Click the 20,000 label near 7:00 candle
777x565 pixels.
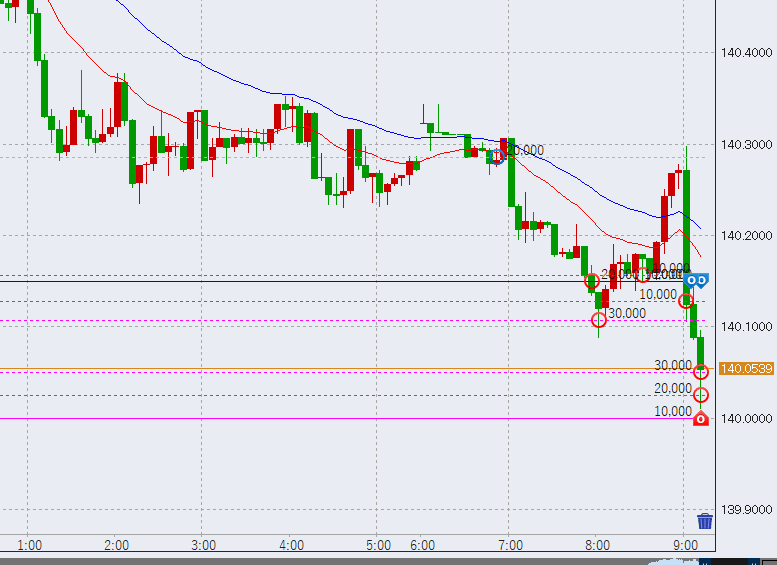coord(524,151)
